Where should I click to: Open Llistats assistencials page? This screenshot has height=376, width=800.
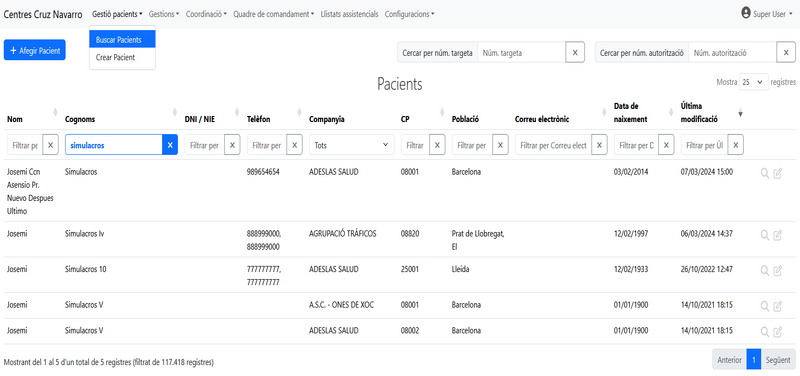pyautogui.click(x=349, y=14)
